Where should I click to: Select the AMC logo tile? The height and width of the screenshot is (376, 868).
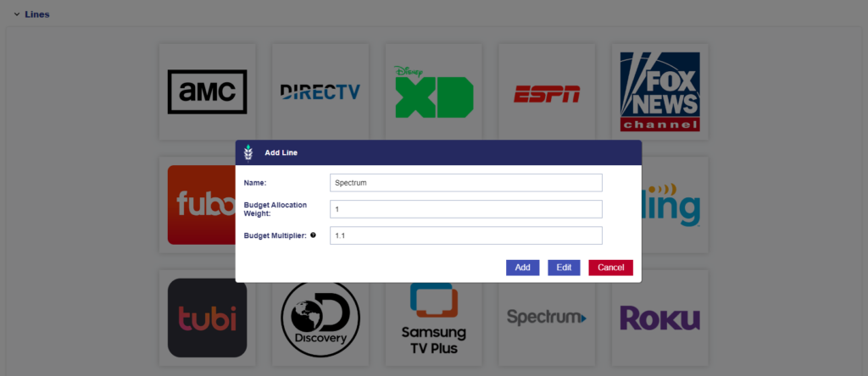(x=207, y=91)
